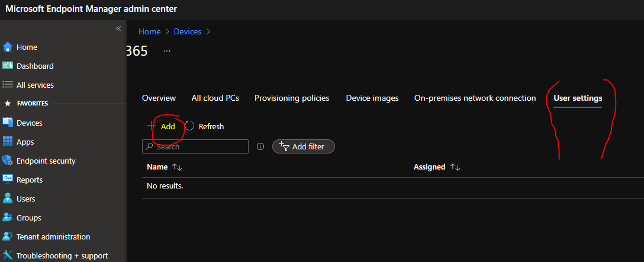This screenshot has height=262, width=644.
Task: Click the Home house icon in sidebar
Action: pyautogui.click(x=8, y=47)
